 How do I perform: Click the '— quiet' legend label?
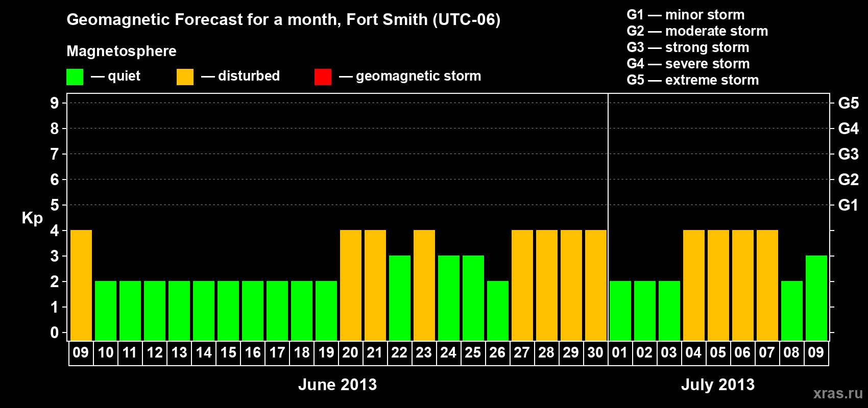point(115,76)
